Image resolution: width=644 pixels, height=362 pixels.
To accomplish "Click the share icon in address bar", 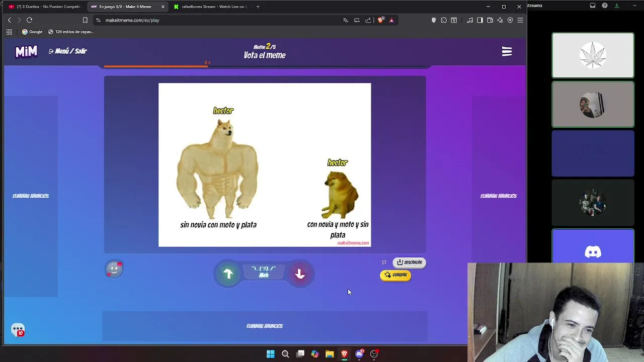I will (368, 20).
